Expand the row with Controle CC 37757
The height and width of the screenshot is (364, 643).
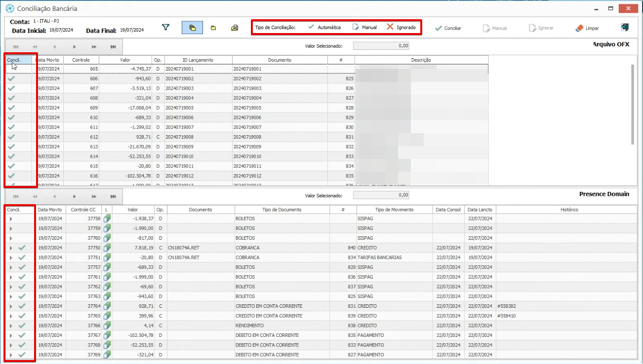pos(11,267)
